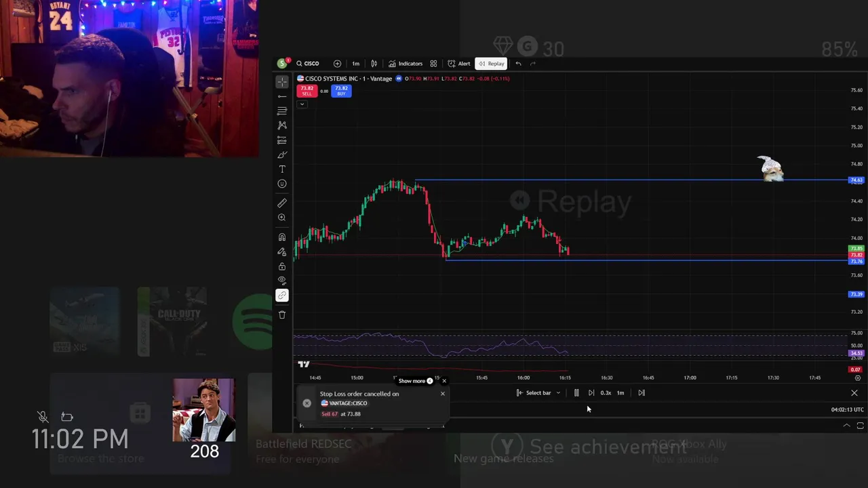Click the VANTAGE:CISCO notification text
This screenshot has width=868, height=488.
pyautogui.click(x=348, y=403)
